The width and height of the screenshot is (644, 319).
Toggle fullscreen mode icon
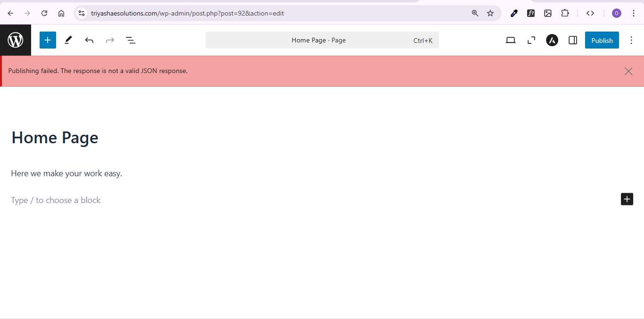[531, 40]
